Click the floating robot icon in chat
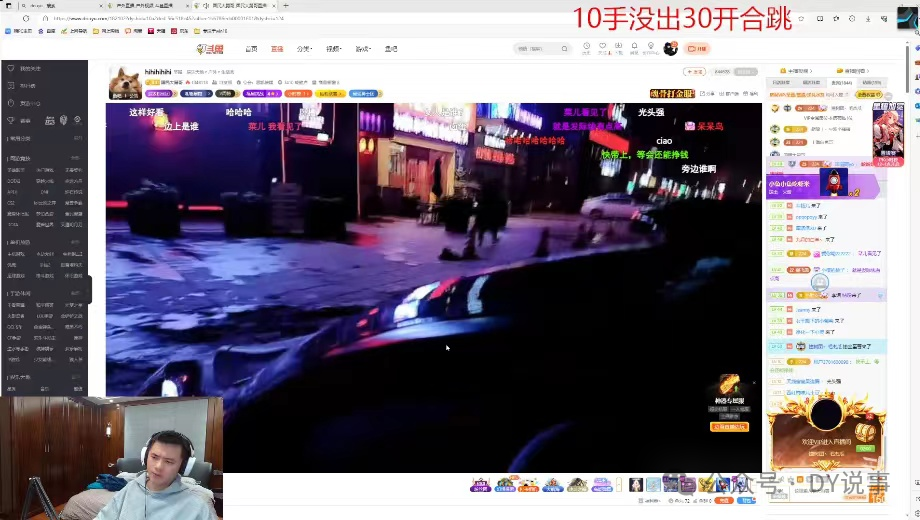 820,283
